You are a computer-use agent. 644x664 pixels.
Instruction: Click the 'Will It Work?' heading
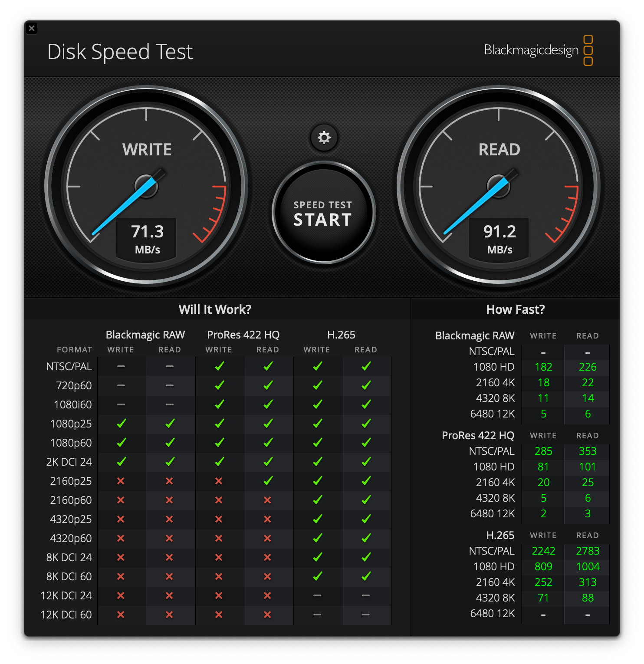(x=215, y=309)
